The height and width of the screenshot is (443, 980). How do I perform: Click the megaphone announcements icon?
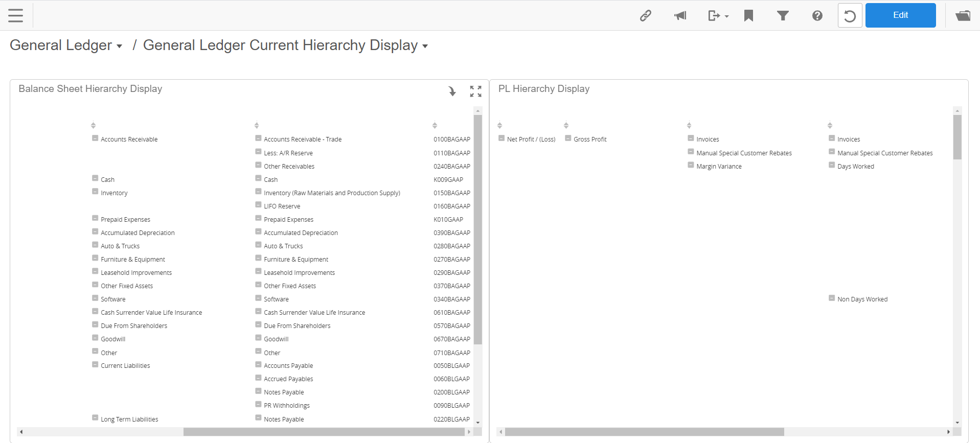[680, 16]
